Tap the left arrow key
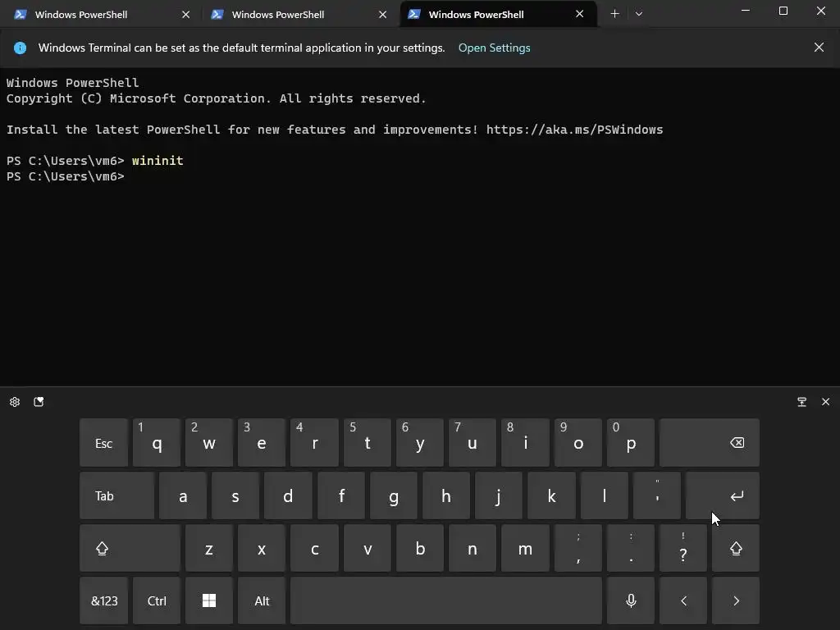The height and width of the screenshot is (630, 840). point(683,600)
